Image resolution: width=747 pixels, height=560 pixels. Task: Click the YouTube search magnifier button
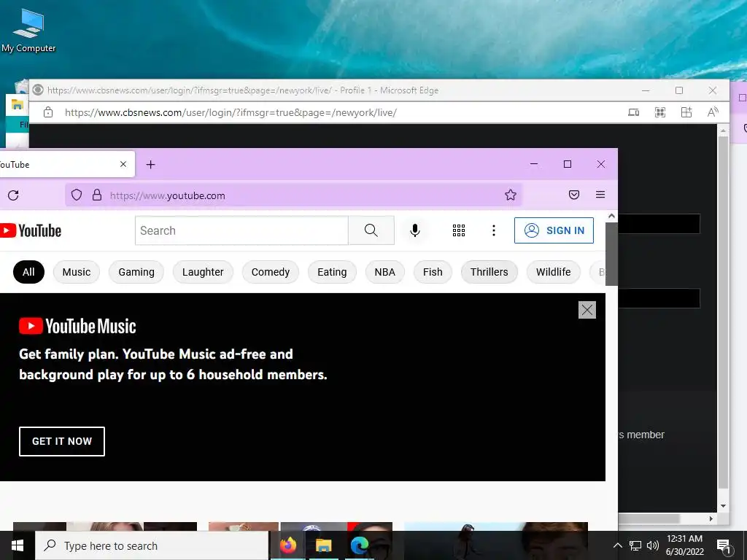click(371, 230)
